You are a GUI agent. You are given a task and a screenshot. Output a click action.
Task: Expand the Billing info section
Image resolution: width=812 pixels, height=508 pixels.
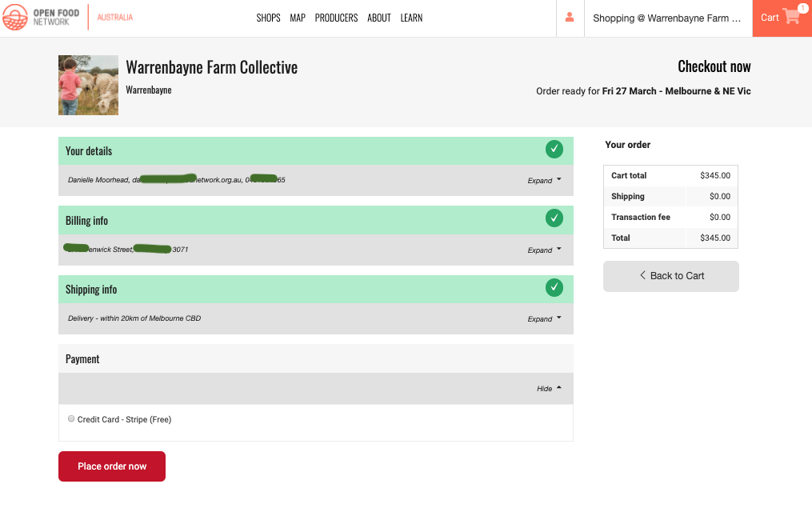tap(544, 250)
